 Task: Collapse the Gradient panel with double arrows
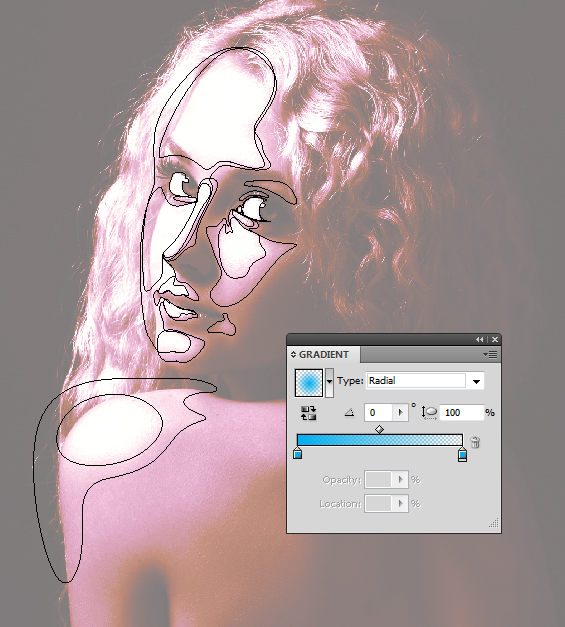point(479,339)
